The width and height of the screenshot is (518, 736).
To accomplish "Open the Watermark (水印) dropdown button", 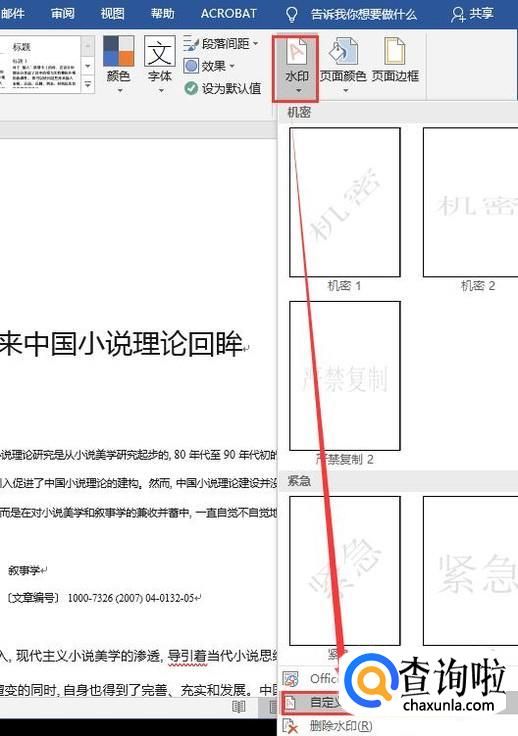I will [296, 68].
